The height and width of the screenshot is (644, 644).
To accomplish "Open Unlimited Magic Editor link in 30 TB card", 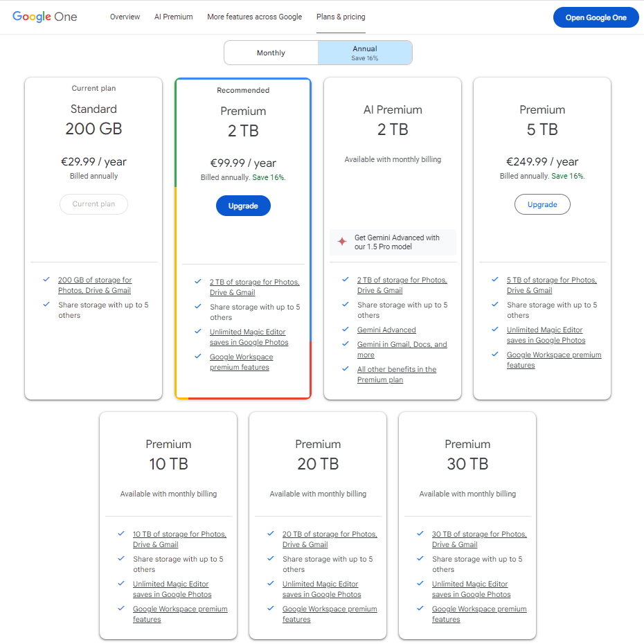I will [x=471, y=589].
